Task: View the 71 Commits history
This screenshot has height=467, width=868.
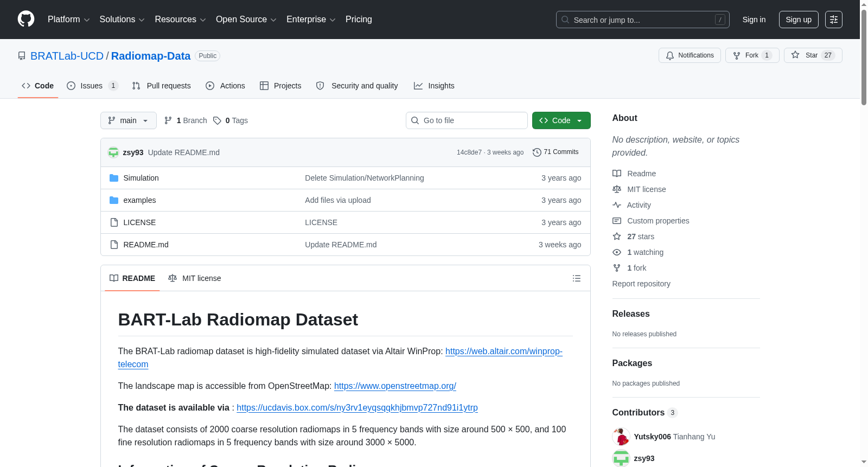Action: [x=556, y=152]
